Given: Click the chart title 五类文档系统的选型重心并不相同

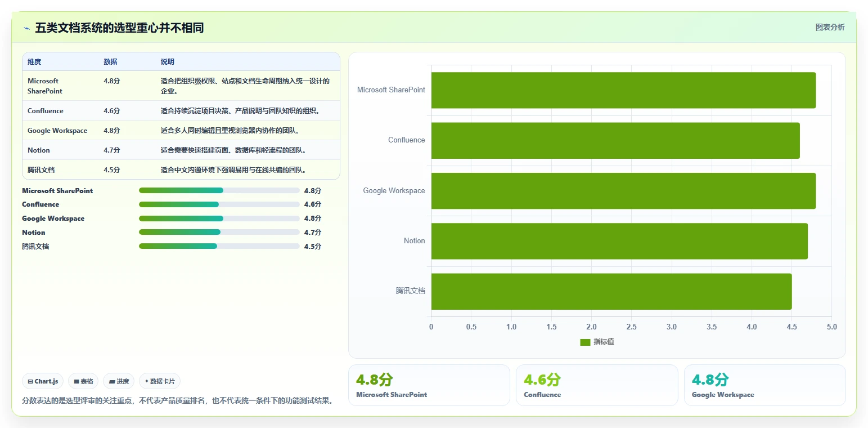Looking at the screenshot, I should click(x=119, y=28).
